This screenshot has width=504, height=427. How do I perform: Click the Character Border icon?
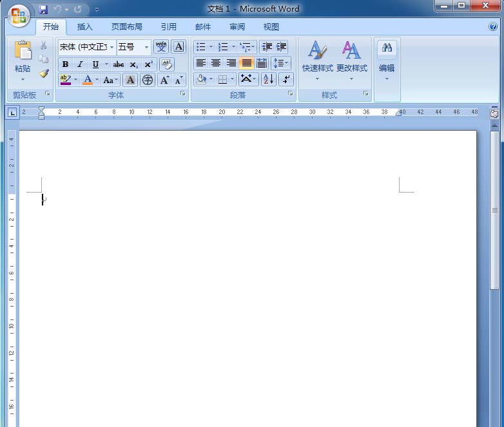[x=179, y=47]
